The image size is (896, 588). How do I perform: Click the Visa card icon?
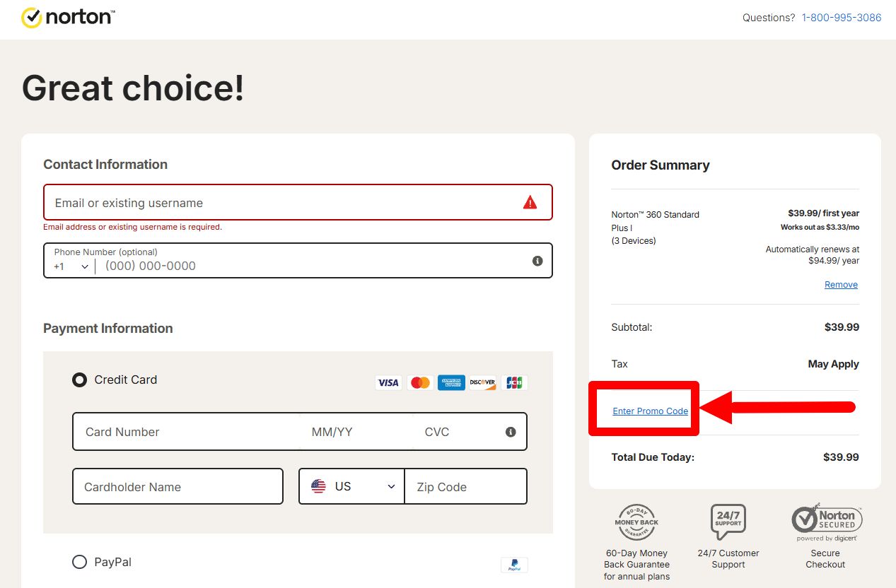(x=388, y=382)
